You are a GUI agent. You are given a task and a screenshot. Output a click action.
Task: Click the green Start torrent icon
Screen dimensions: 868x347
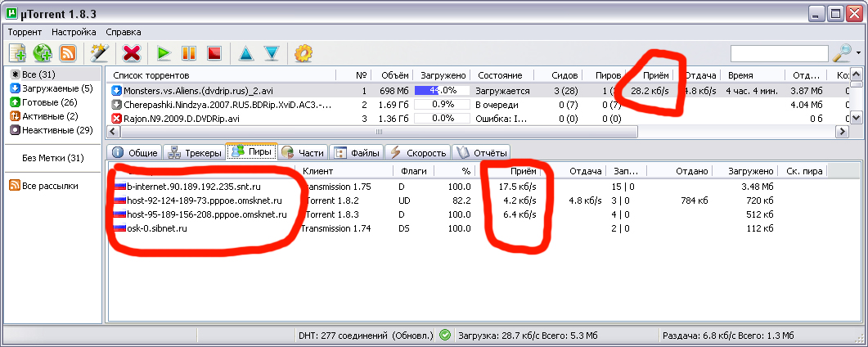(x=164, y=53)
